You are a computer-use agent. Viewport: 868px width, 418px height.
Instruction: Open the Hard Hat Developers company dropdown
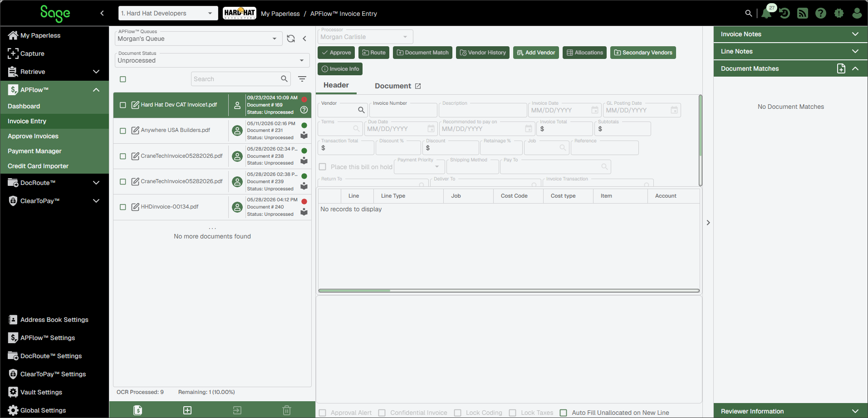tap(168, 13)
